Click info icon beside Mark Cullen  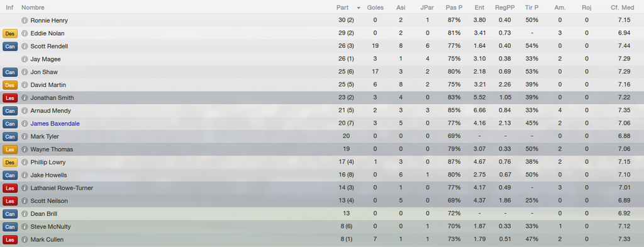pos(25,239)
